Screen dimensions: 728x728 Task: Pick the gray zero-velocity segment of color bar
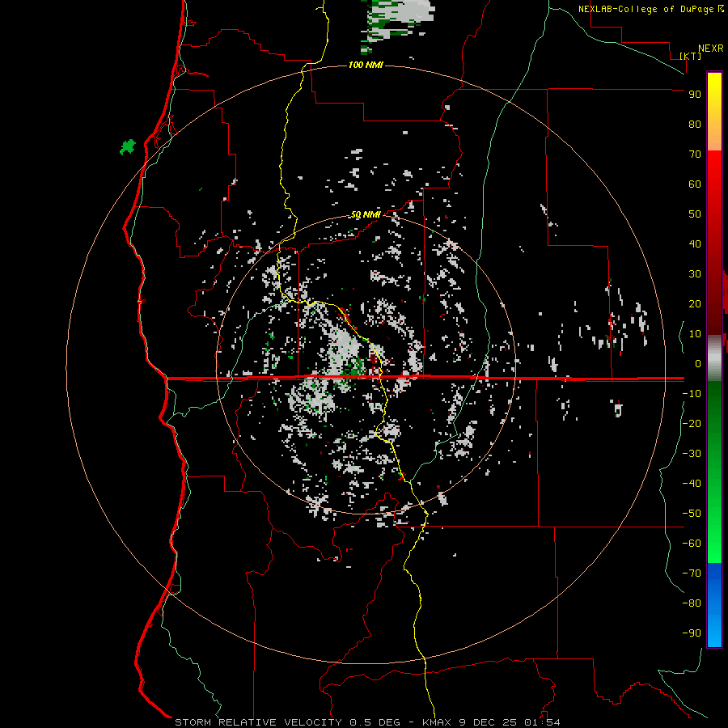714,358
